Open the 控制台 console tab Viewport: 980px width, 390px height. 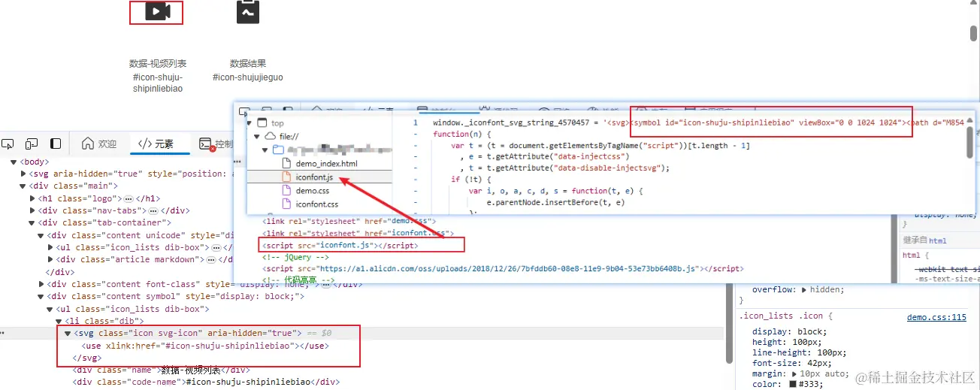coord(216,144)
